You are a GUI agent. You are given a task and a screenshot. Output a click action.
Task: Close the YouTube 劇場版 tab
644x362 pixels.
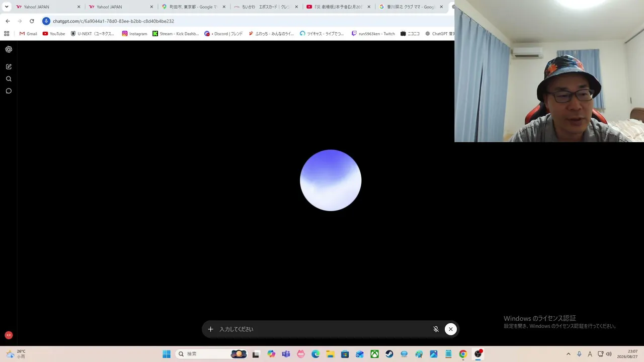(x=369, y=7)
